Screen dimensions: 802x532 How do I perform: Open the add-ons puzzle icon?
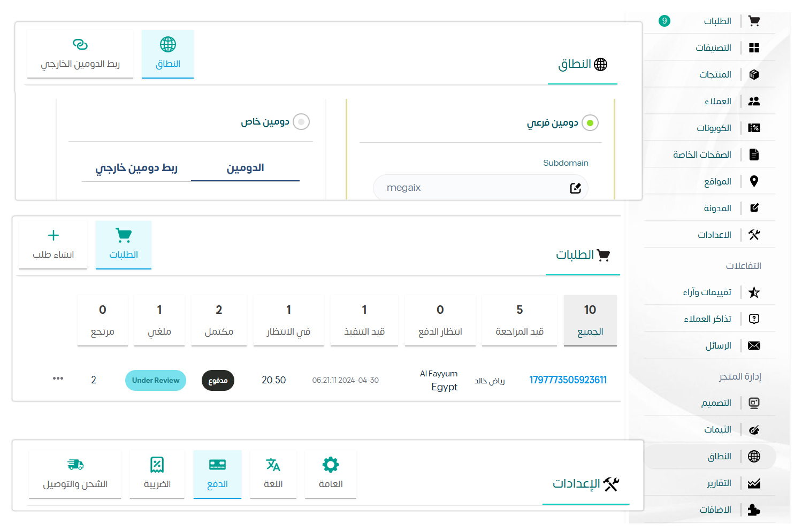[x=754, y=510]
